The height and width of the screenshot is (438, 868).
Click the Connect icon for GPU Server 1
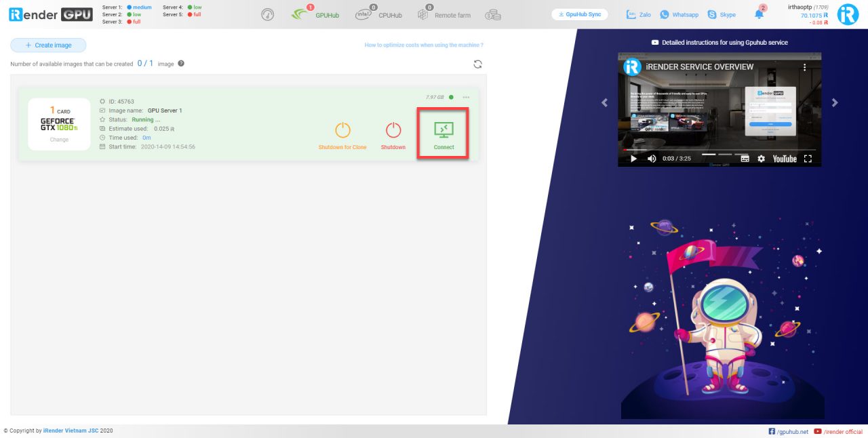(443, 130)
